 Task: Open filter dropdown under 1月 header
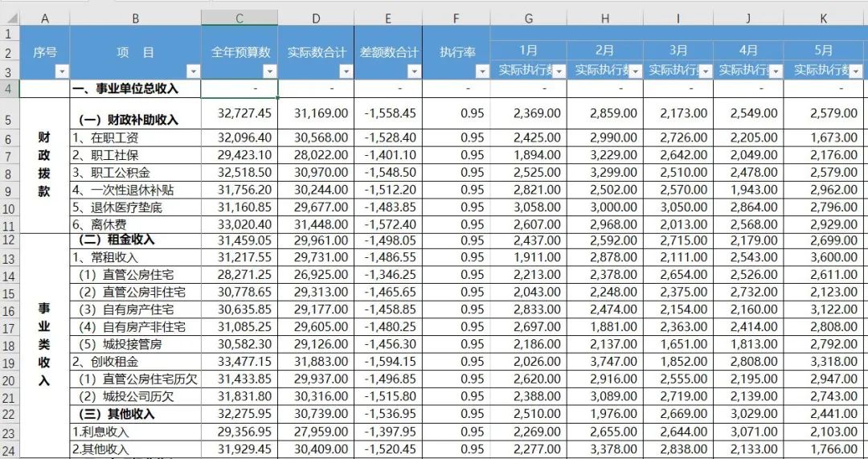click(x=559, y=71)
